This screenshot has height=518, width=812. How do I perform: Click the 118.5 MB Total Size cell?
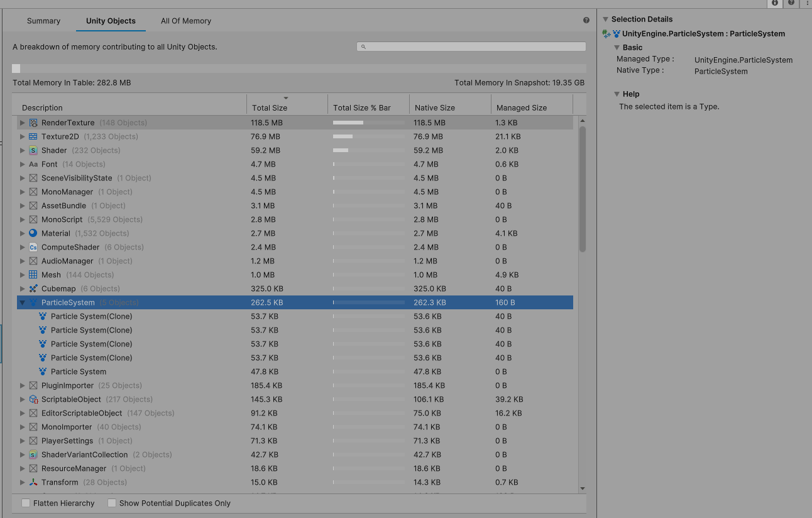[266, 123]
